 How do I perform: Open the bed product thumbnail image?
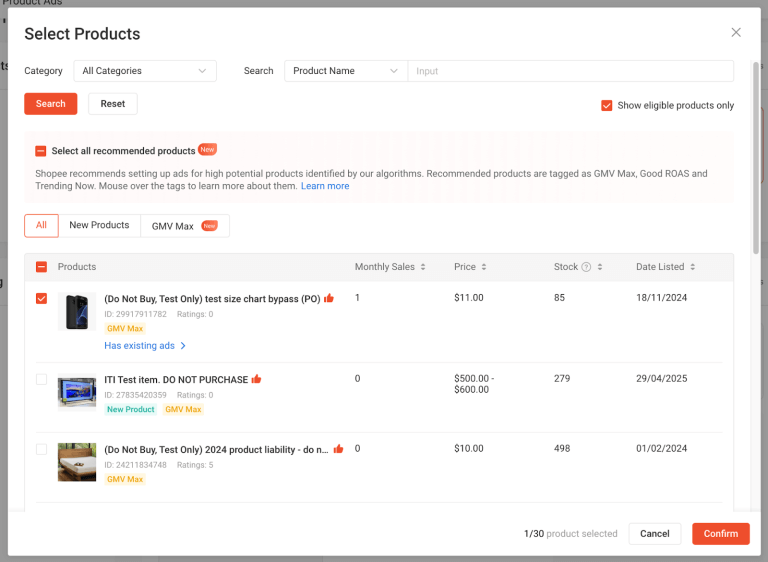coord(77,462)
